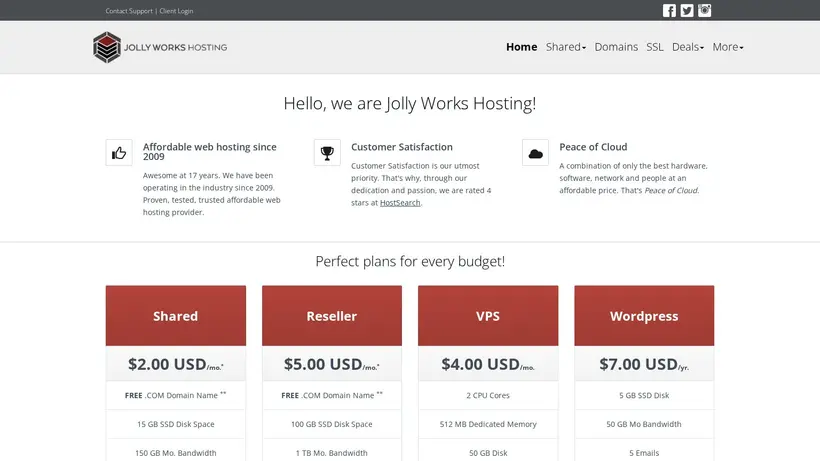Open the Twitter social icon

[x=687, y=10]
